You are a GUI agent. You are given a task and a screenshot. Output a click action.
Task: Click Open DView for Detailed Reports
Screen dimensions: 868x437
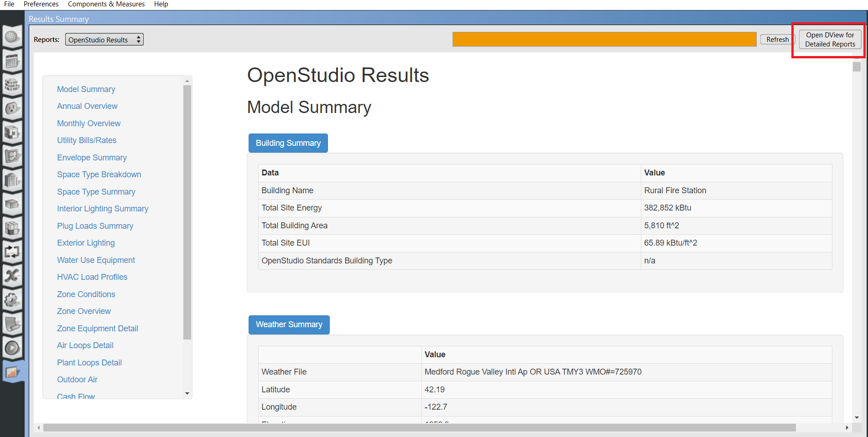coord(830,40)
